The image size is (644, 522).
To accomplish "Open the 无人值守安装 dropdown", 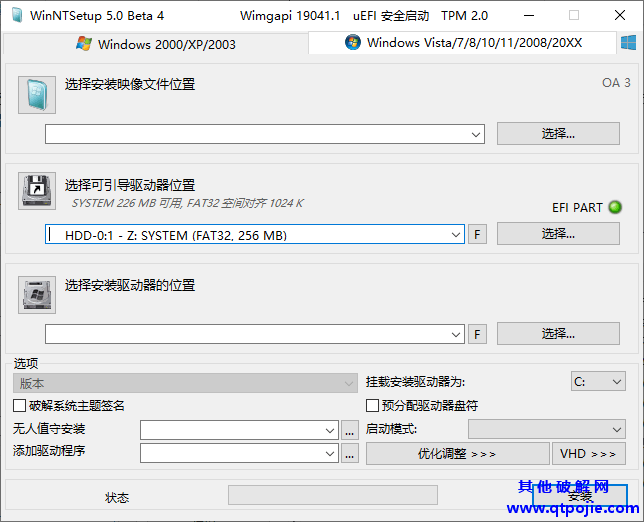I will pyautogui.click(x=239, y=430).
